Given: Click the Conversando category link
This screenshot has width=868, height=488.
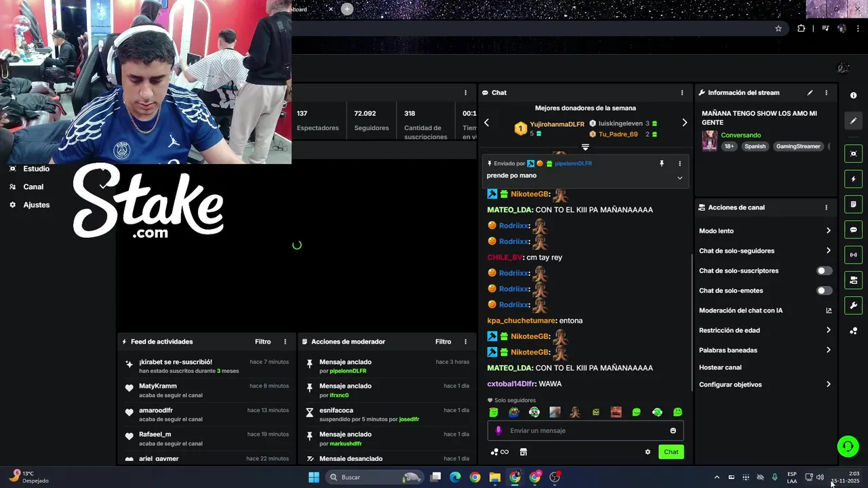Looking at the screenshot, I should pos(741,135).
